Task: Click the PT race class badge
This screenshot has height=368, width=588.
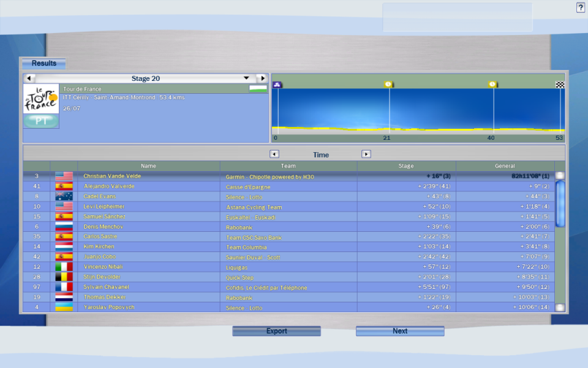Action: click(41, 121)
